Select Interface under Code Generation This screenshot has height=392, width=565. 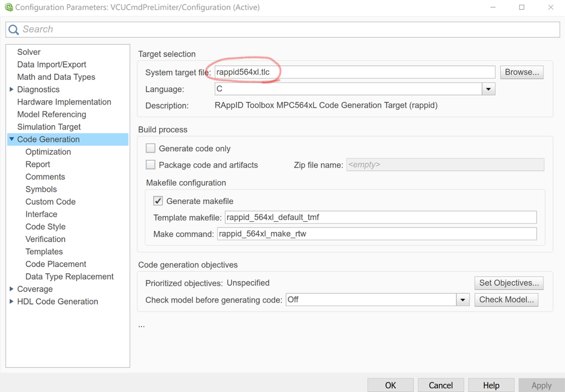pos(41,214)
